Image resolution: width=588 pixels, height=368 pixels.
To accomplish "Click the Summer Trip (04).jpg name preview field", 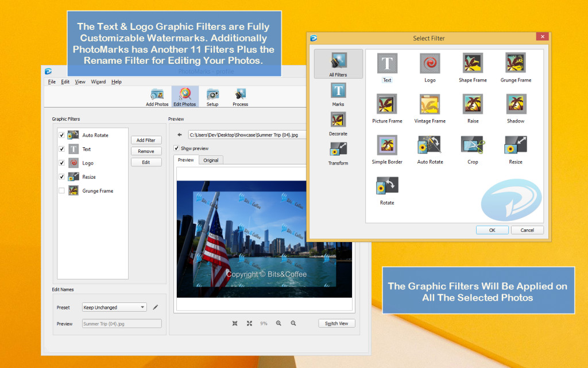I will pos(122,324).
